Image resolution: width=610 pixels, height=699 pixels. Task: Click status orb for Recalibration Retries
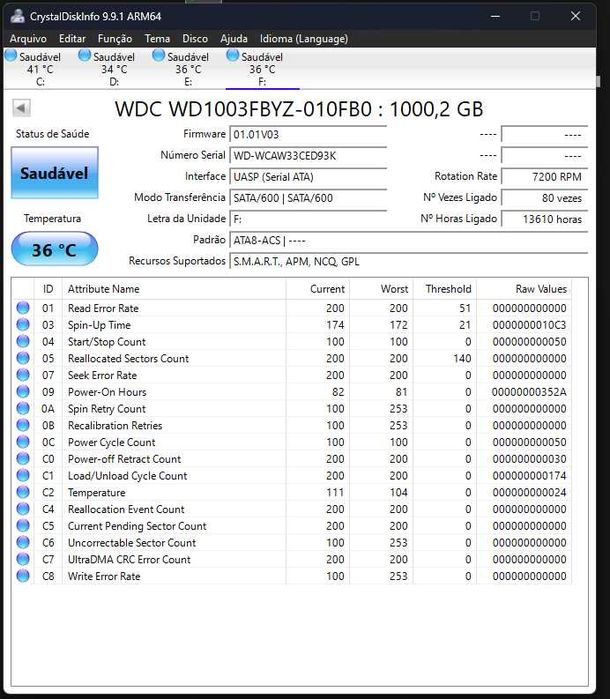point(23,425)
